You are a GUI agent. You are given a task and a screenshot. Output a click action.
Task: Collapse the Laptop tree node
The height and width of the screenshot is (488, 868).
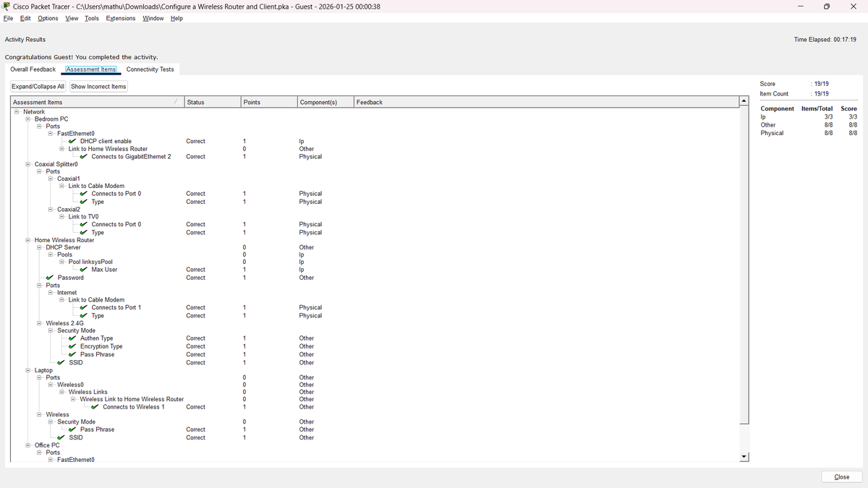pos(28,370)
